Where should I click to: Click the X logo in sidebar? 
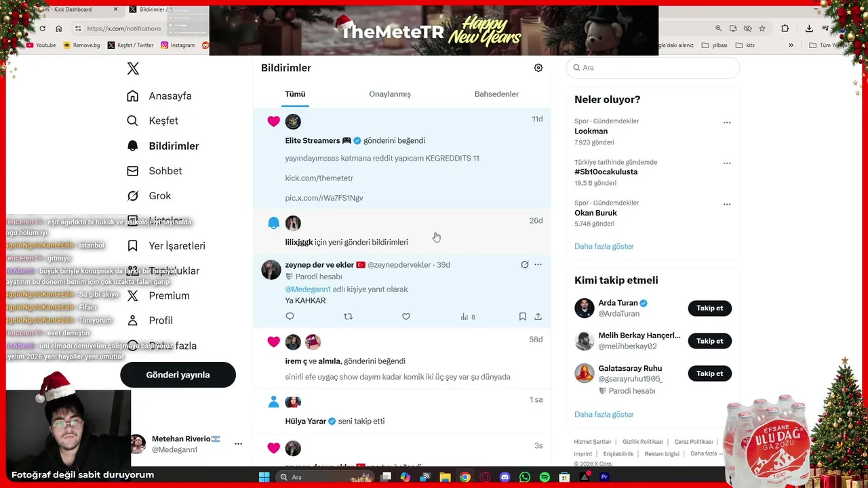133,68
